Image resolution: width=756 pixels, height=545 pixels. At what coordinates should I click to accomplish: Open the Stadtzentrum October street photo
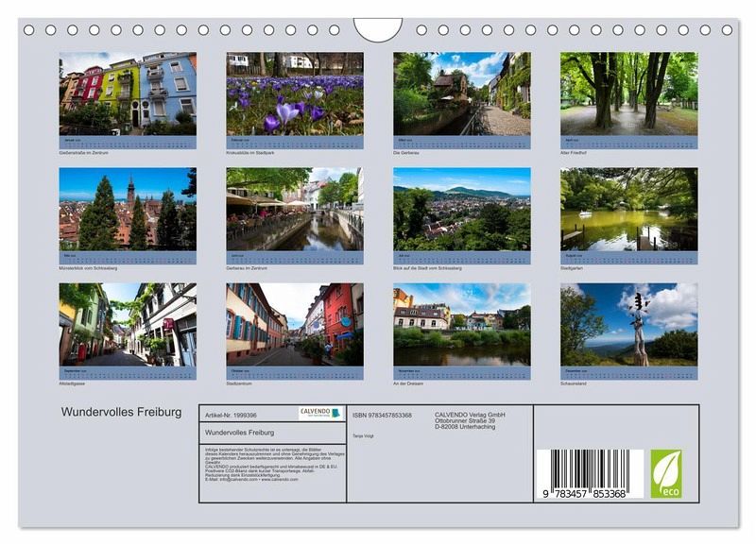pyautogui.click(x=295, y=324)
